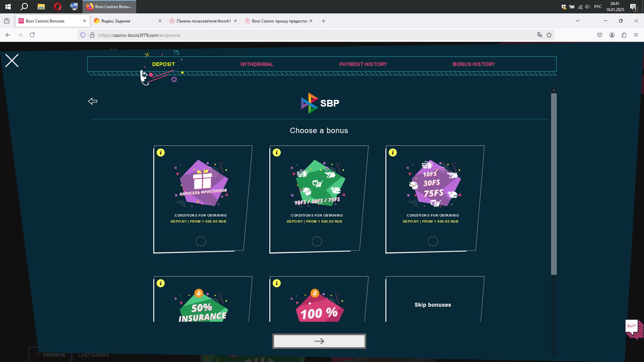This screenshot has height=362, width=644.
Task: Click the Карусель фриспинов gift image
Action: point(202,183)
